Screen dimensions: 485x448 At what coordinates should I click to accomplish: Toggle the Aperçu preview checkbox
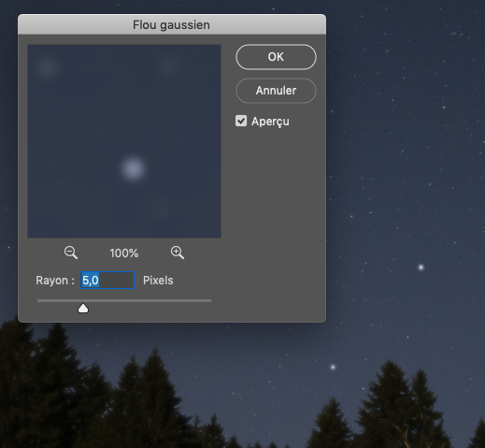click(x=241, y=121)
